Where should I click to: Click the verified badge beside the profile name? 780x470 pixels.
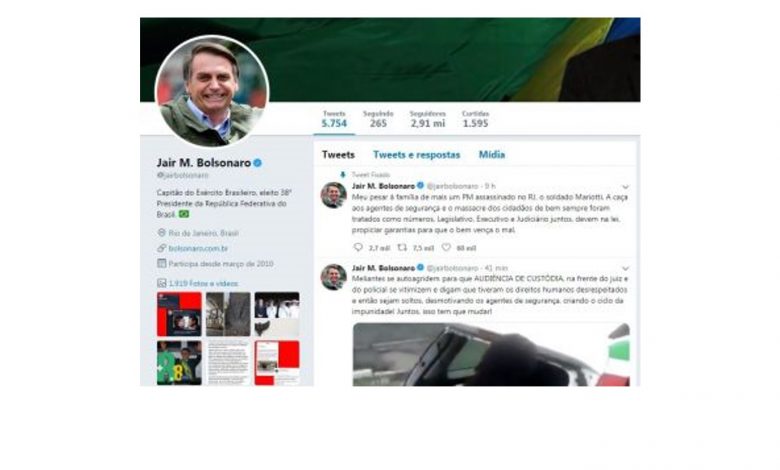pyautogui.click(x=258, y=163)
